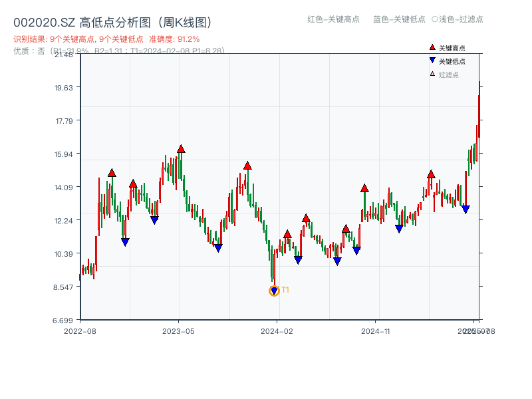Click the gray 优质：否 parameter line

[x=119, y=51]
